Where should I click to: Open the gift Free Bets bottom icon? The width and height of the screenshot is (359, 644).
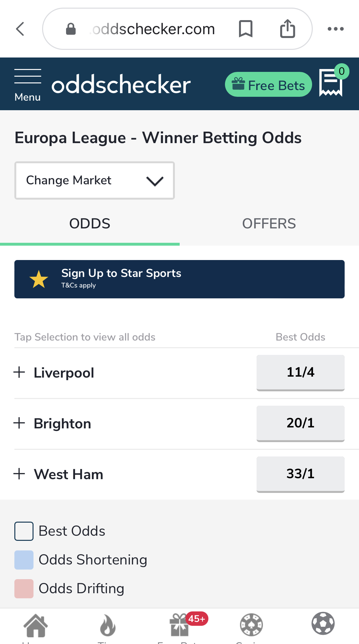pos(179,625)
